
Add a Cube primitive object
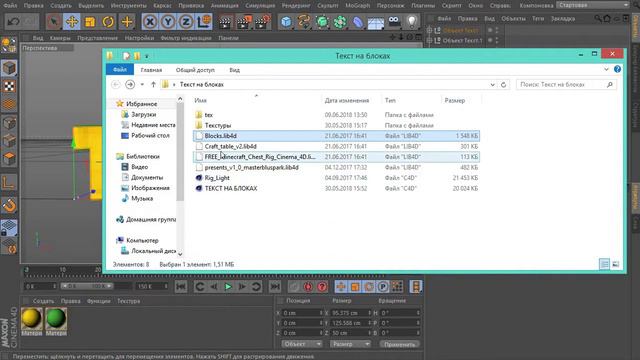tap(286, 22)
